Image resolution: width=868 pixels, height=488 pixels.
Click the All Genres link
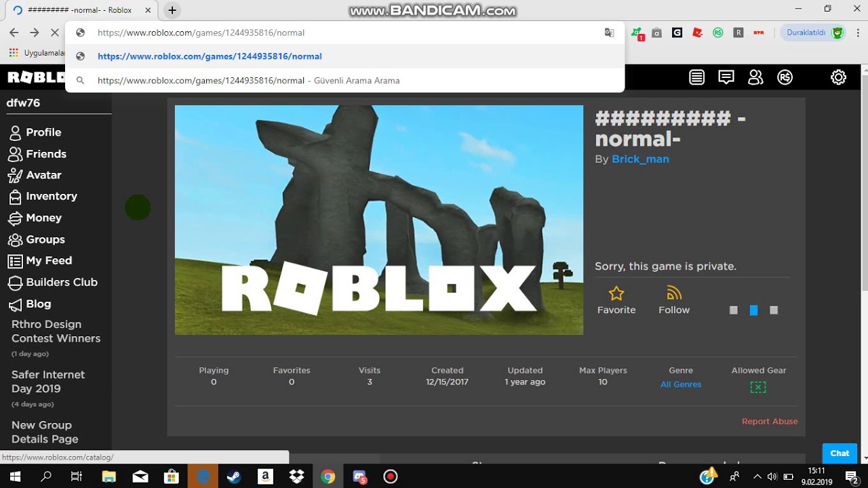click(x=681, y=384)
